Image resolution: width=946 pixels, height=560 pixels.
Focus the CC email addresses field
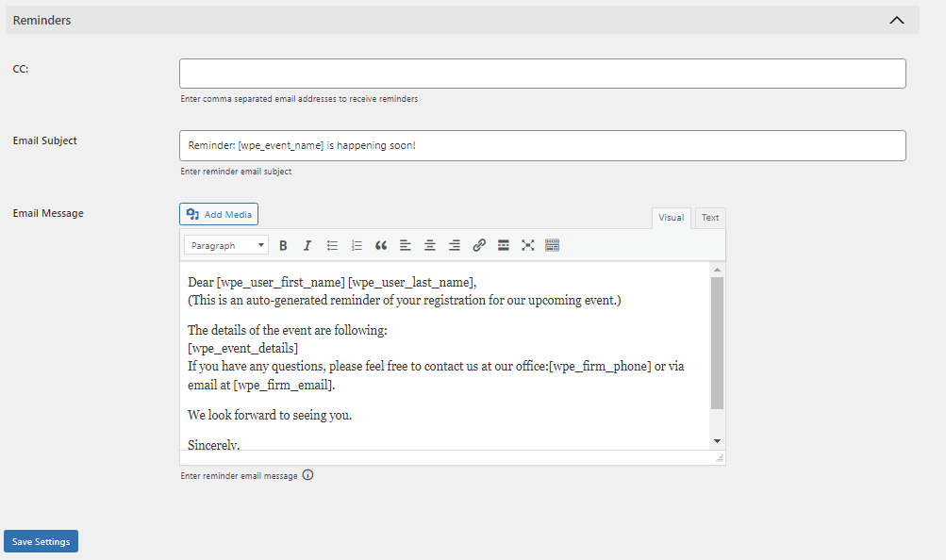pyautogui.click(x=542, y=74)
